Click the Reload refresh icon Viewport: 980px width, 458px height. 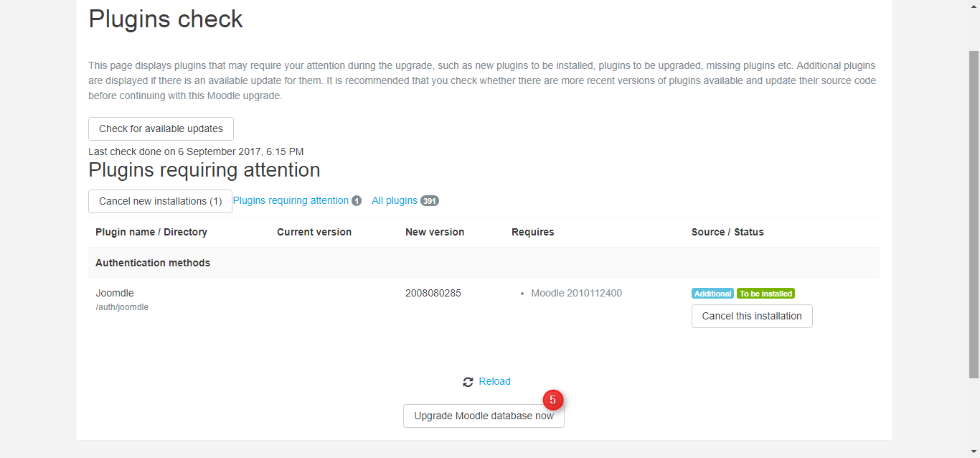coord(468,382)
